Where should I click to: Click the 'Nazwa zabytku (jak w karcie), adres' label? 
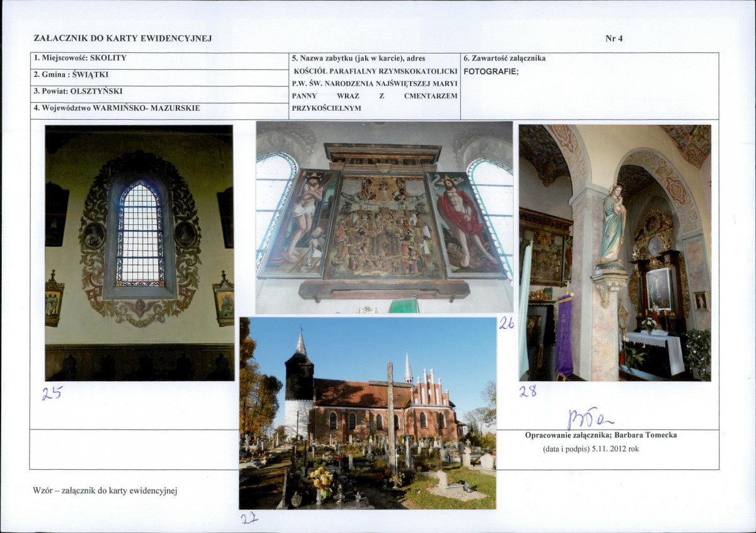[x=358, y=59]
